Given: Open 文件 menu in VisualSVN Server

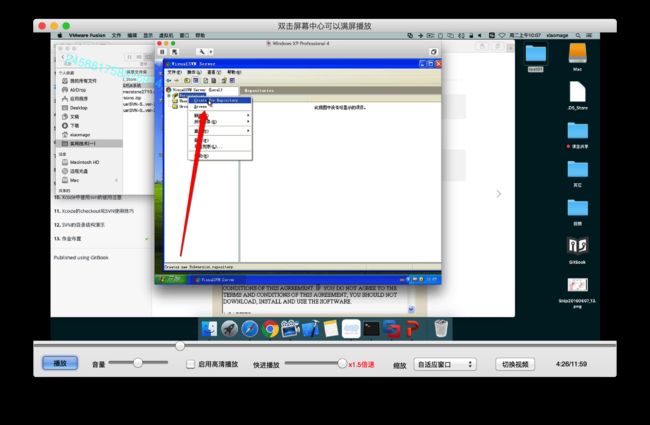Looking at the screenshot, I should [x=174, y=72].
